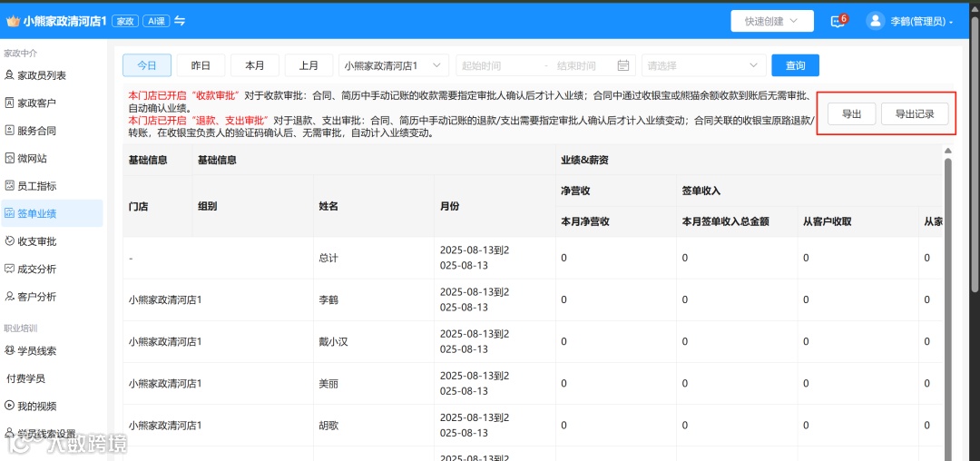Expand the 李鹤(管理员) account menu
This screenshot has height=461, width=980.
coord(921,21)
